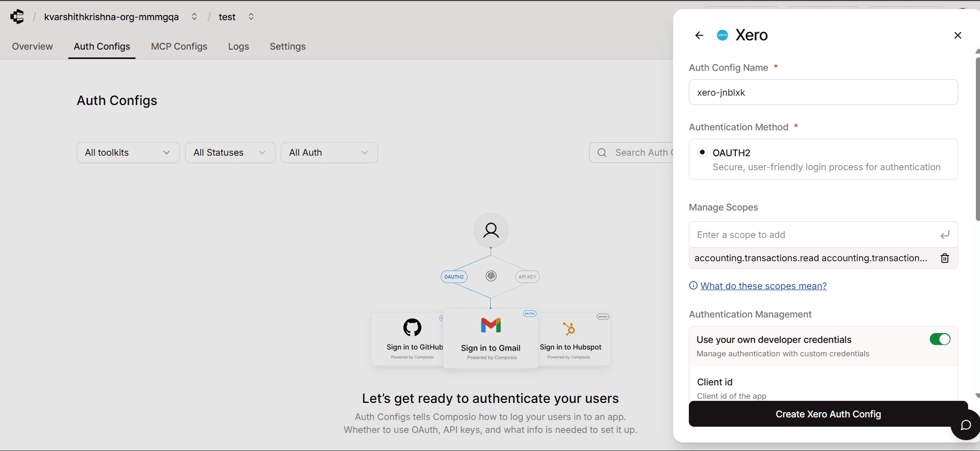Delete the accounting scopes entry with trash icon
Viewport: 980px width, 451px height.
click(945, 258)
